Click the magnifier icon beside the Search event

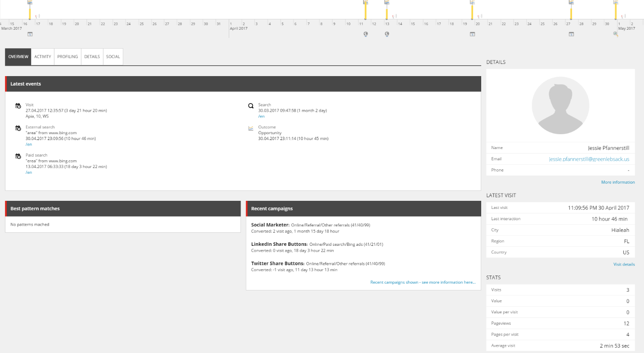pos(250,105)
